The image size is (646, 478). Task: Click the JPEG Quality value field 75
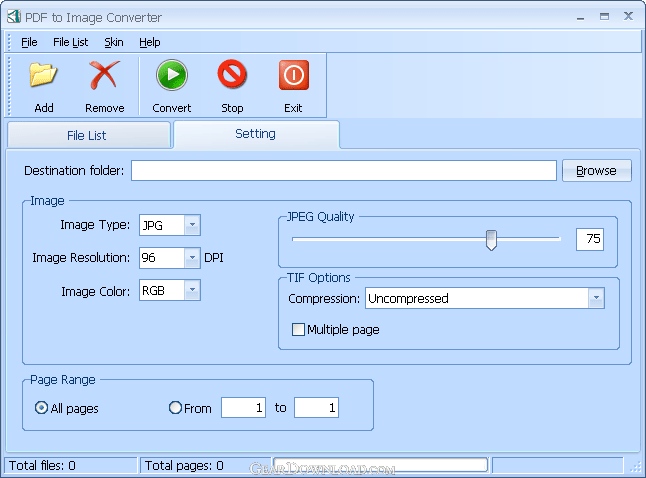[x=590, y=239]
